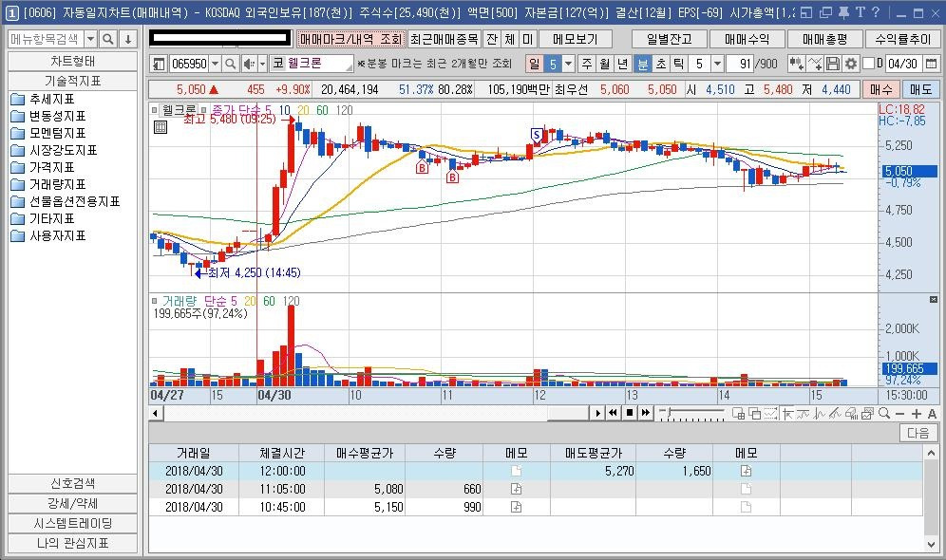
Task: Expand the 변동성지표 folder
Action: [x=48, y=116]
